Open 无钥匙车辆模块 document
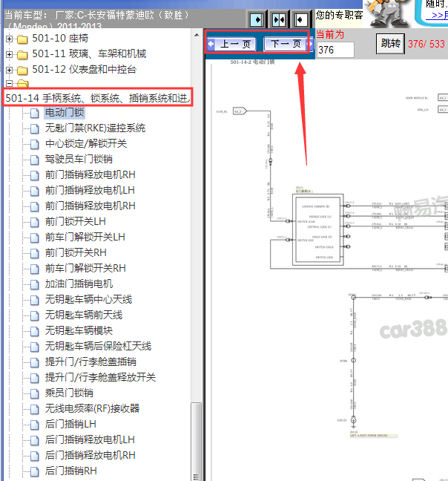The image size is (448, 481). click(x=79, y=331)
